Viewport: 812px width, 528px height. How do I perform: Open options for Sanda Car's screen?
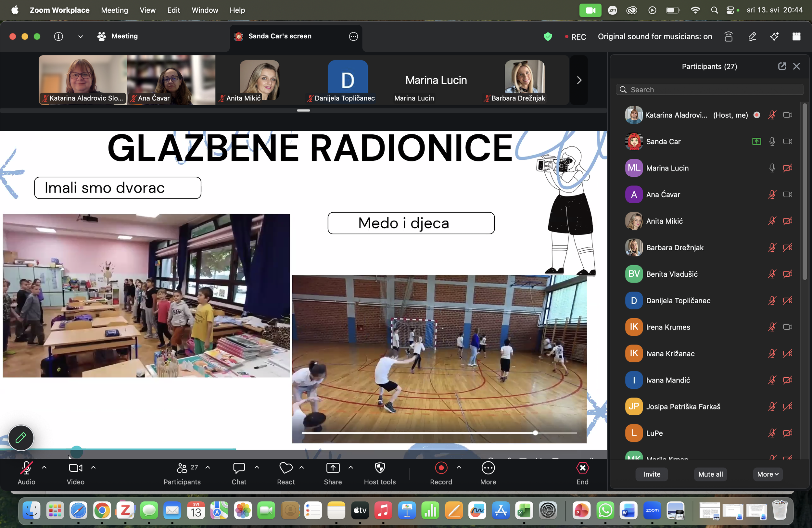pos(353,36)
